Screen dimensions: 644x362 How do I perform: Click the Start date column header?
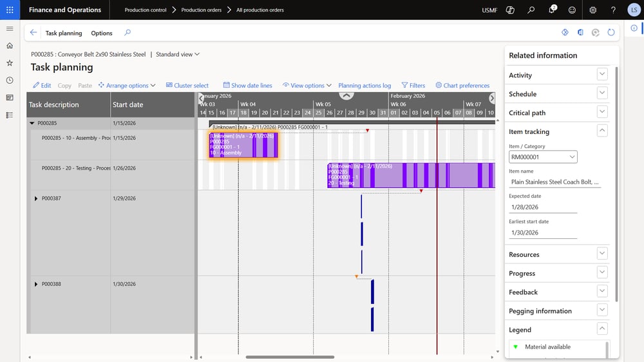click(153, 105)
